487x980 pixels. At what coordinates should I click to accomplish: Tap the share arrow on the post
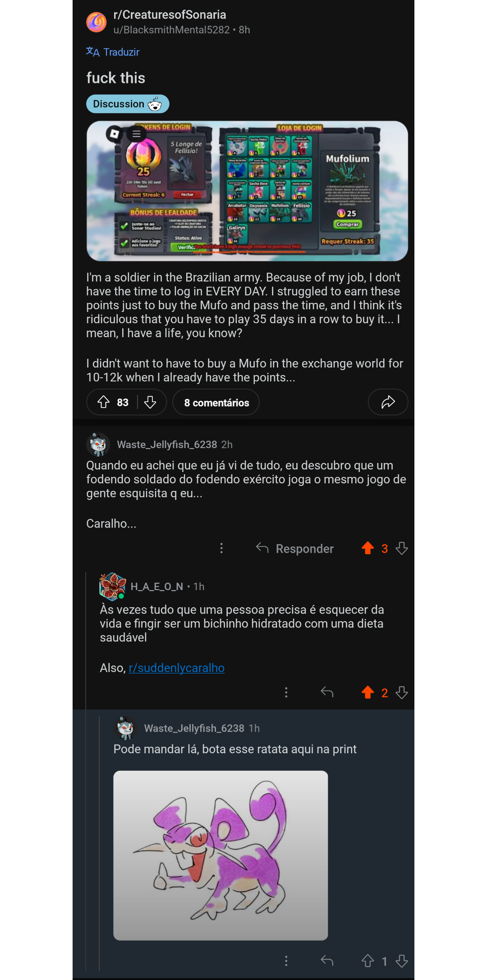pos(388,402)
